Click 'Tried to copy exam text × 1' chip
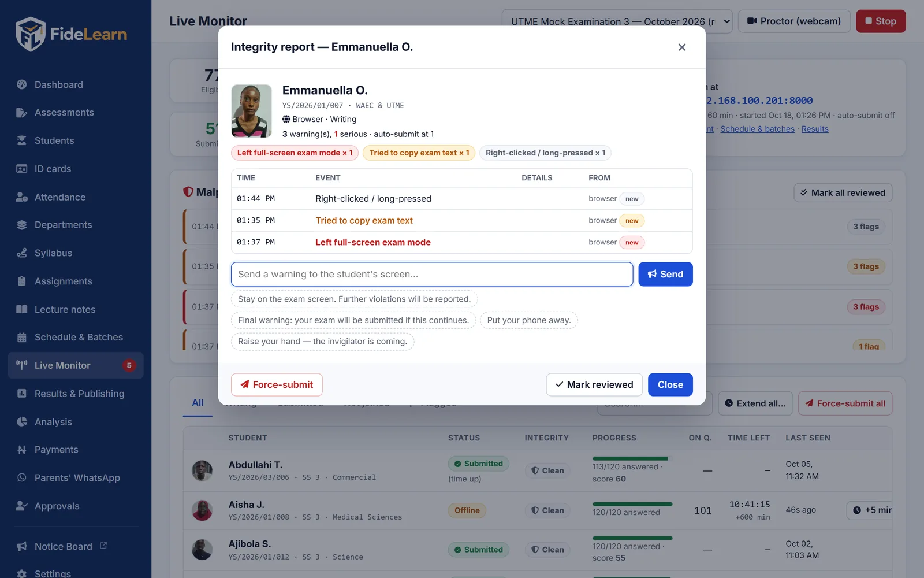This screenshot has height=578, width=924. click(419, 153)
